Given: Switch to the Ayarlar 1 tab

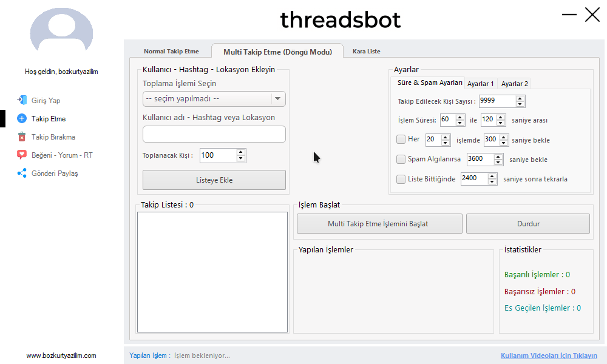Looking at the screenshot, I should pos(480,84).
